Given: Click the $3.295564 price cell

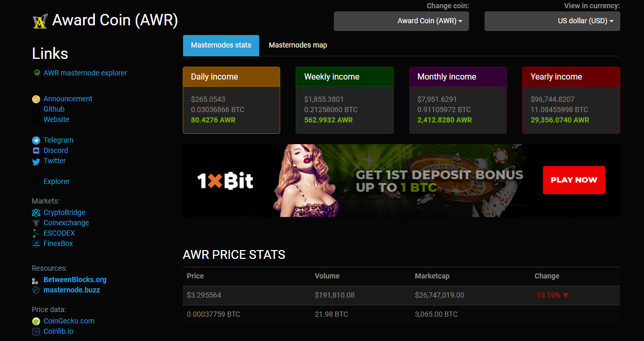Looking at the screenshot, I should click(x=204, y=295).
